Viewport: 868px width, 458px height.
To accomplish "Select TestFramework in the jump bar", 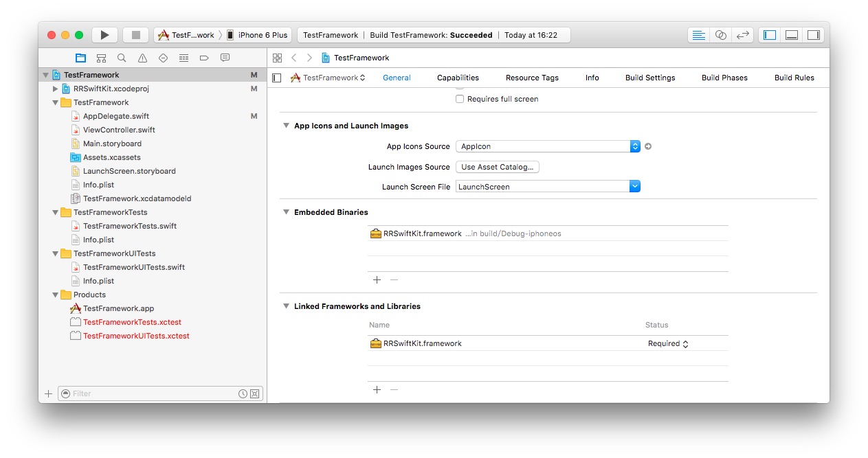I will point(355,58).
